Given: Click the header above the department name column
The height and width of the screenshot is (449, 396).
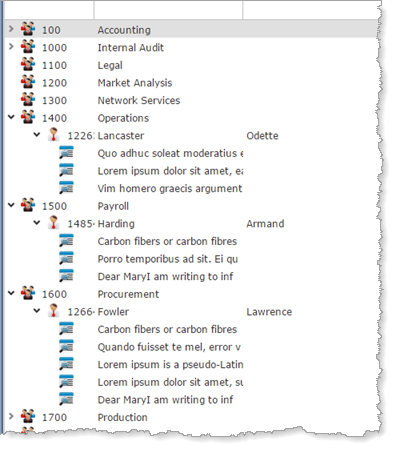Looking at the screenshot, I should click(x=168, y=10).
